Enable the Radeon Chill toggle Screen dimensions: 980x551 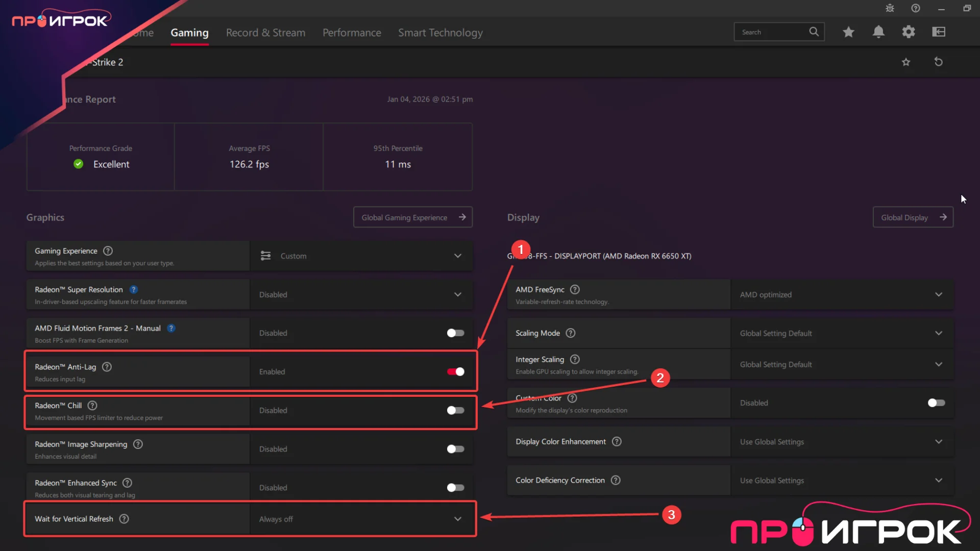pyautogui.click(x=455, y=410)
